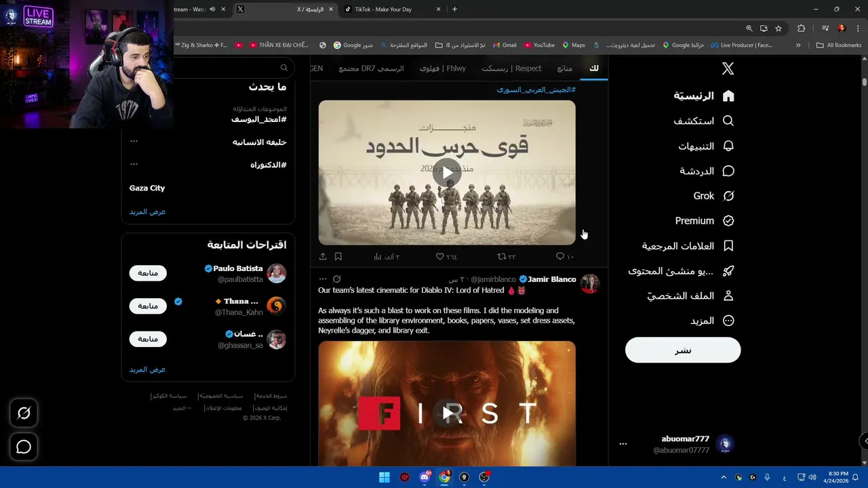Viewport: 868px width, 488px height.
Task: Show more follow suggestions عرض المزيد
Action: point(148,369)
